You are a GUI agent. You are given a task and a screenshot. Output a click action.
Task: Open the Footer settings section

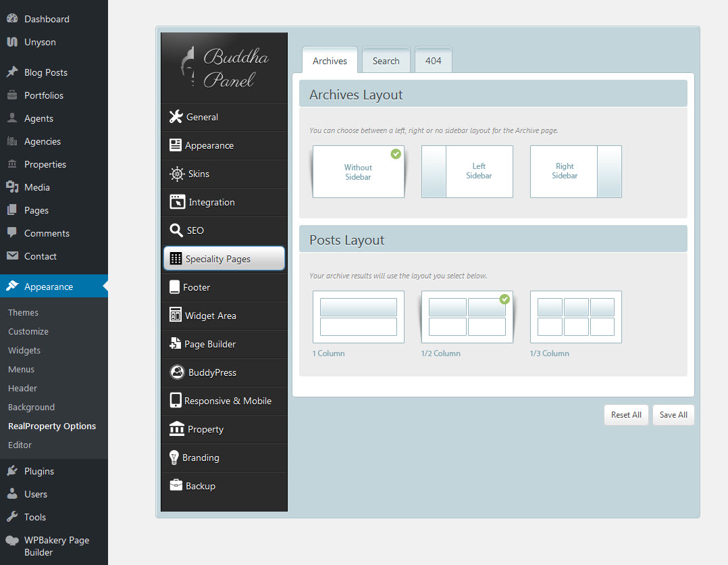click(x=197, y=287)
